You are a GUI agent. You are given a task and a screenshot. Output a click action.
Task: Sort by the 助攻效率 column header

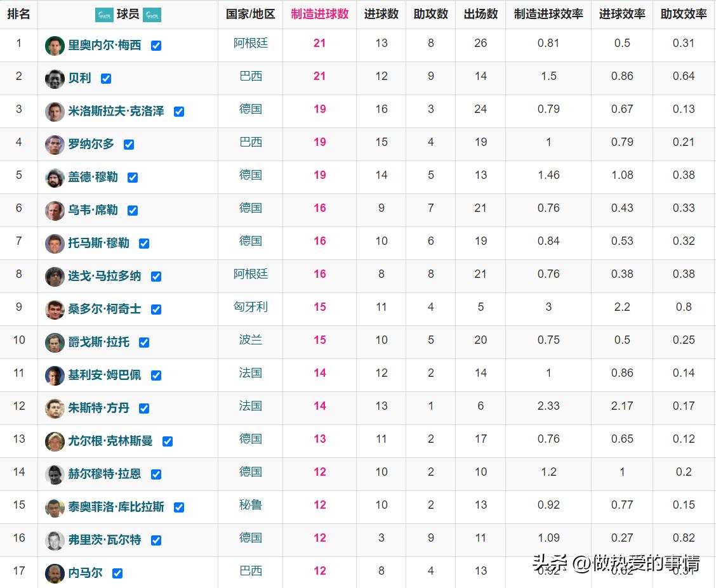pyautogui.click(x=684, y=14)
